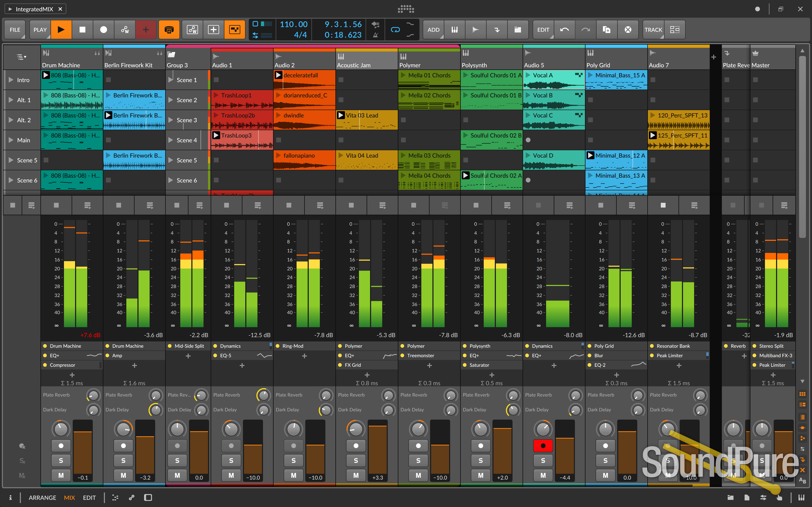Launch the Intro scene
812x507 pixels.
pyautogui.click(x=11, y=80)
